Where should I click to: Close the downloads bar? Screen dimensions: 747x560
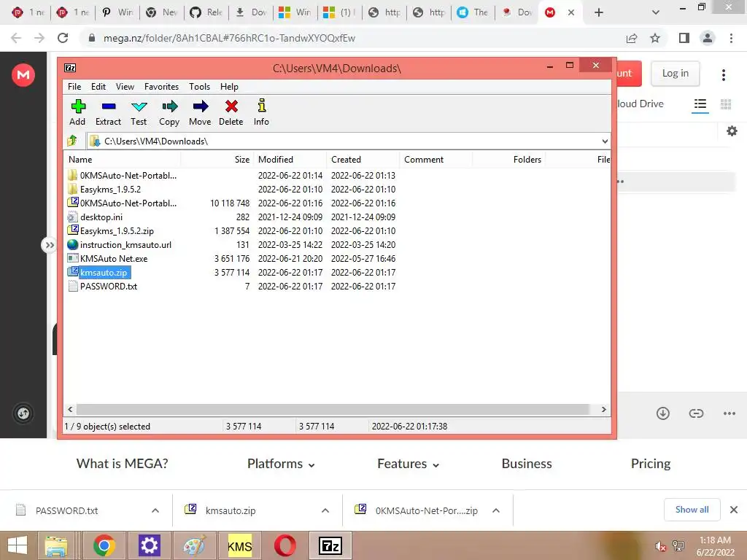coord(734,510)
